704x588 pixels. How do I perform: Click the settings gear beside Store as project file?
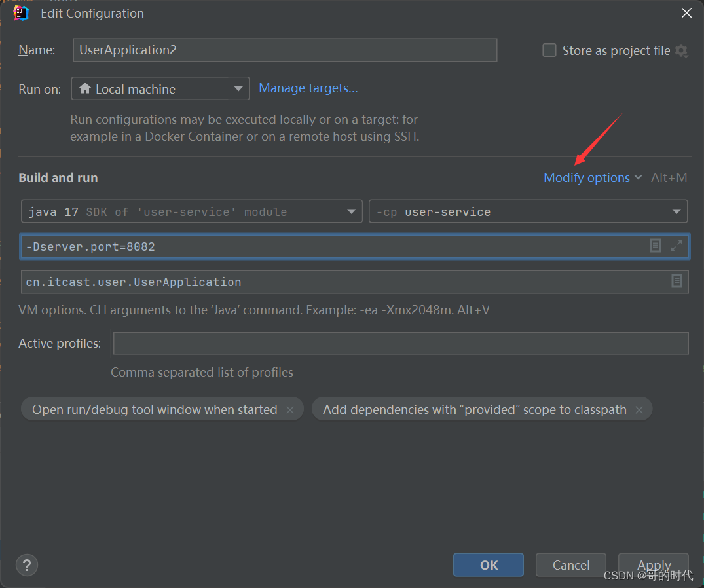click(682, 51)
